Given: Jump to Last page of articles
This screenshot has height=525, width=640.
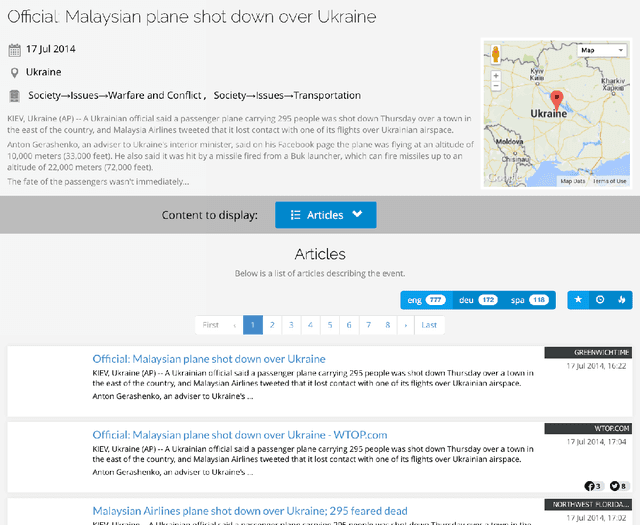Looking at the screenshot, I should [x=429, y=325].
